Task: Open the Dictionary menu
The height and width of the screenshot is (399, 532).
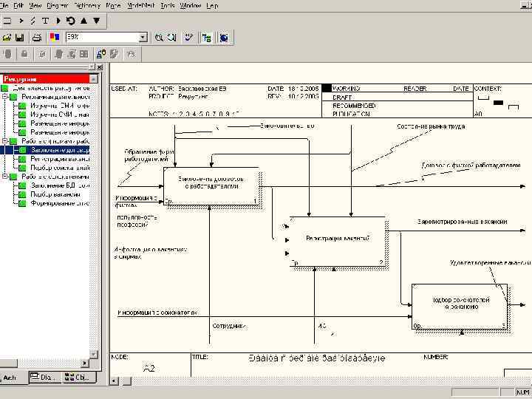Action: (x=86, y=5)
